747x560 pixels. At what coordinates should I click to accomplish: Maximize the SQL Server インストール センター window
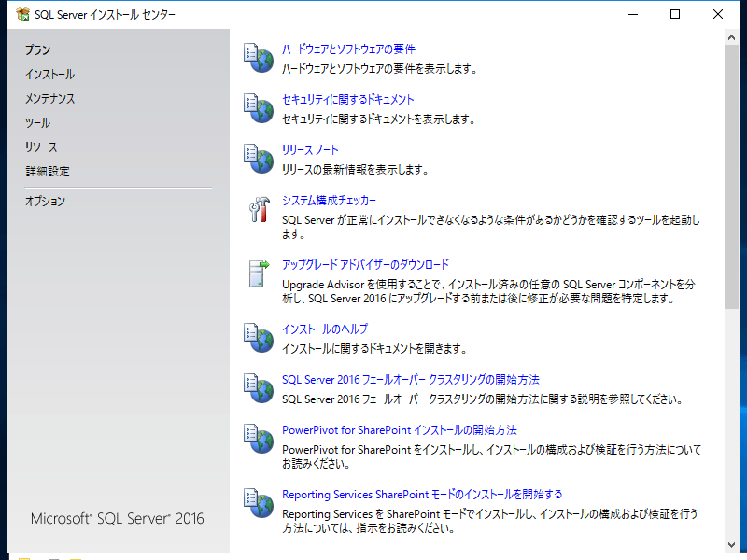click(675, 14)
